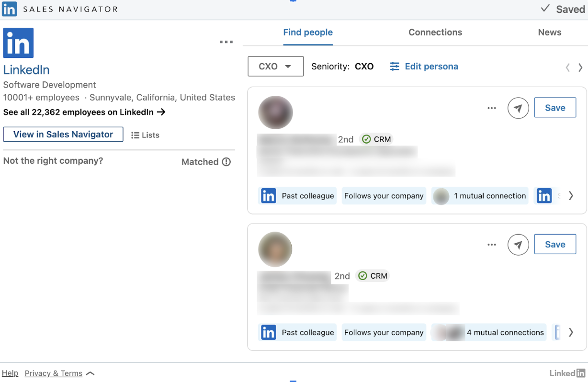This screenshot has height=382, width=588.
Task: Click the LinkedIn logo in Sales Navigator header
Action: [x=10, y=9]
